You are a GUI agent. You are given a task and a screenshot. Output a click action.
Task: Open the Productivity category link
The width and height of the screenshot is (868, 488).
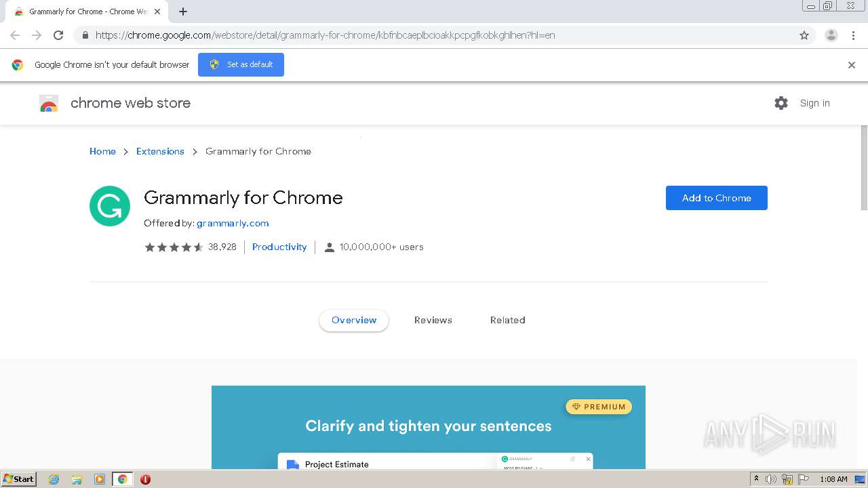tap(279, 247)
